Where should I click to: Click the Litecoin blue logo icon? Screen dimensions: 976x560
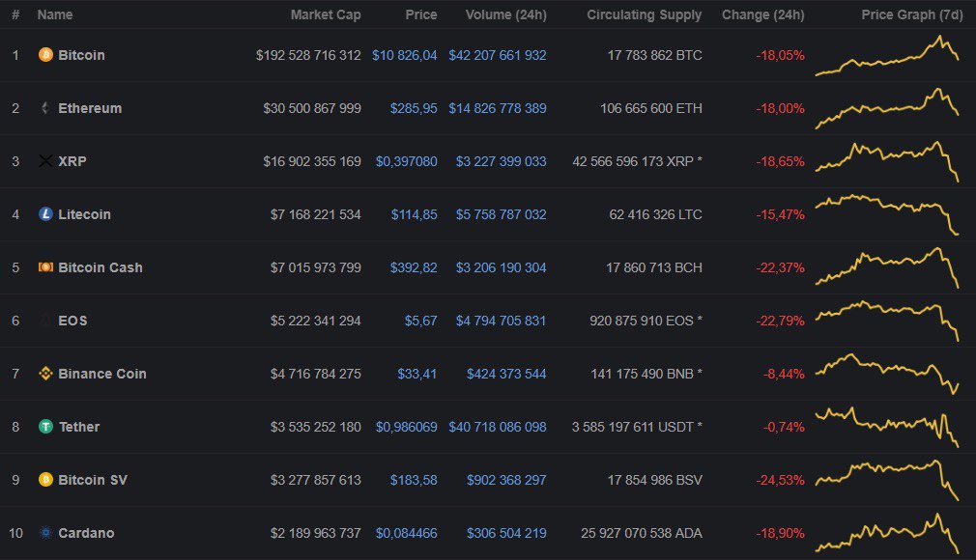click(x=45, y=214)
